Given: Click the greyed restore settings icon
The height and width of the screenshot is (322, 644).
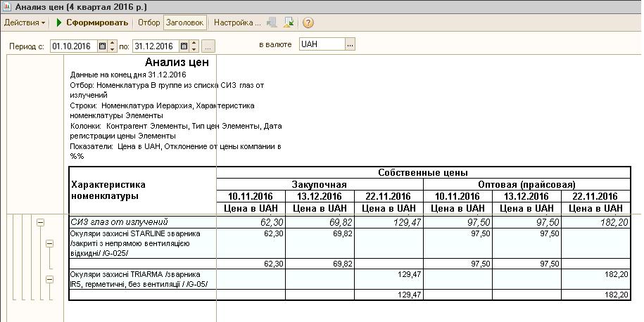Looking at the screenshot, I should pos(272,22).
